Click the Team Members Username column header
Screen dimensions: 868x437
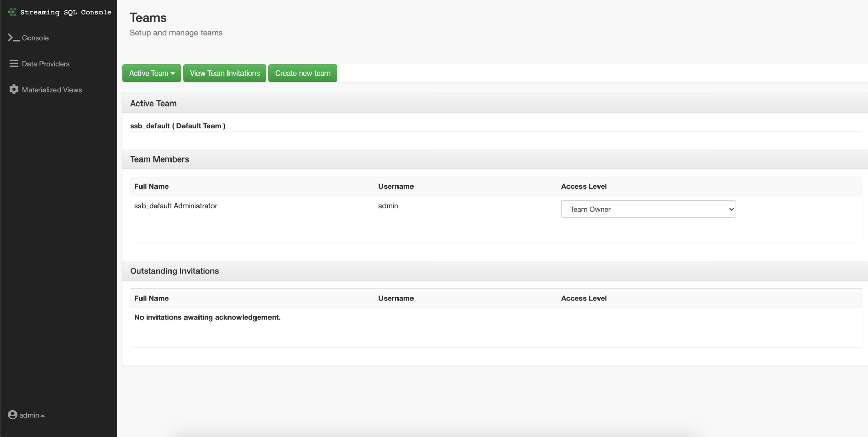tap(395, 186)
